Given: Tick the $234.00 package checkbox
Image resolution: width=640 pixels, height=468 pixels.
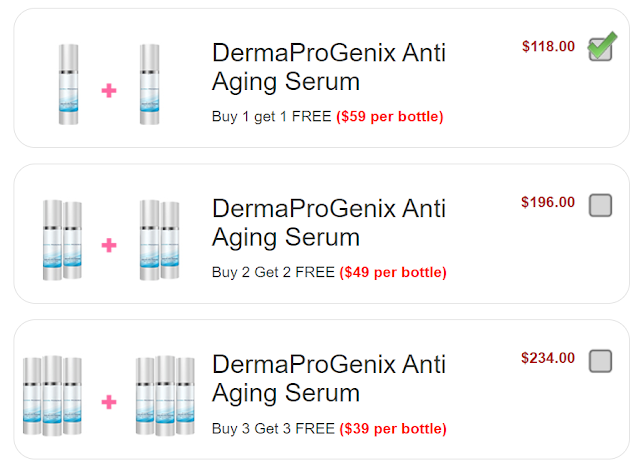Looking at the screenshot, I should tap(600, 361).
